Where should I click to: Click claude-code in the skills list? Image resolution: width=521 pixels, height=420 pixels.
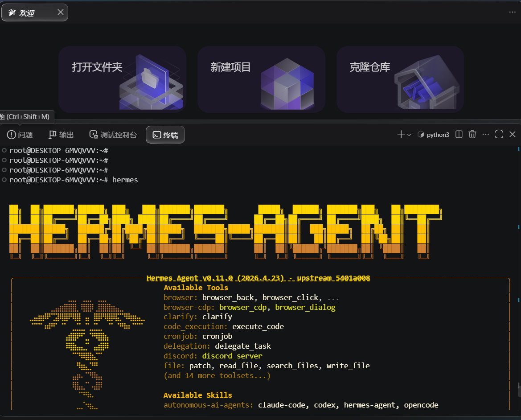click(281, 405)
